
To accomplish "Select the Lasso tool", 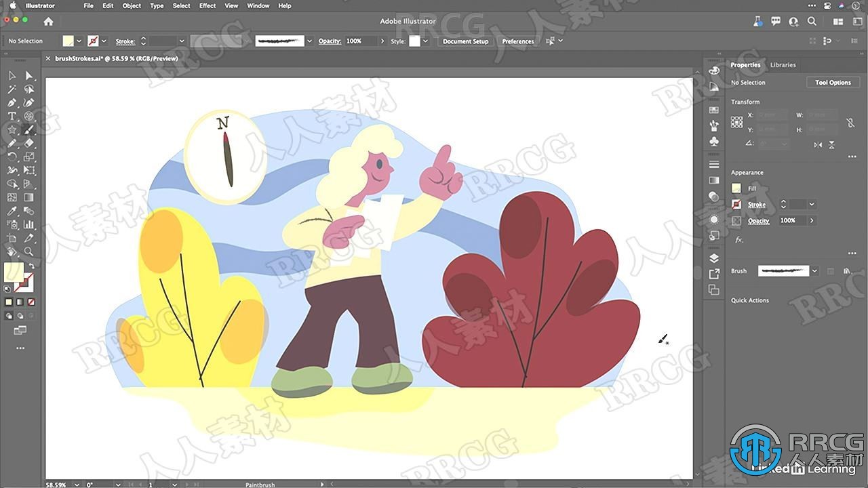I will point(29,89).
